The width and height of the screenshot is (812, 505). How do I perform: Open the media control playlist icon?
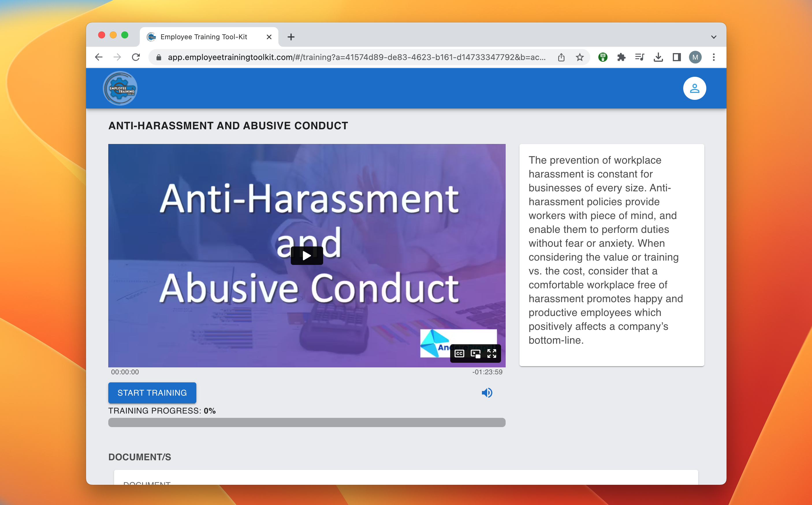click(x=640, y=57)
